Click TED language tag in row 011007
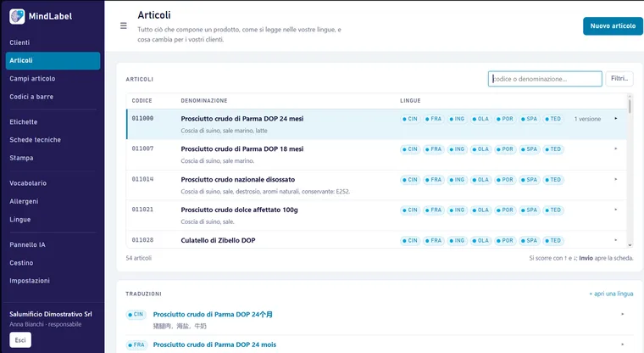644x353 pixels. click(552, 149)
